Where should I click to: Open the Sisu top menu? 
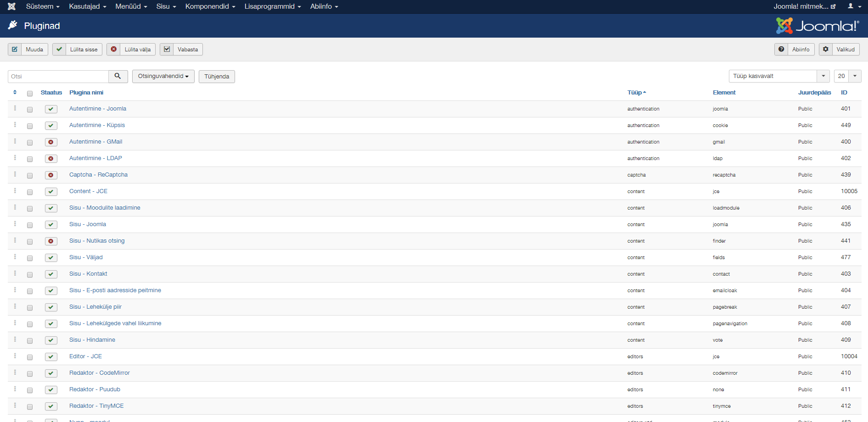click(x=166, y=6)
